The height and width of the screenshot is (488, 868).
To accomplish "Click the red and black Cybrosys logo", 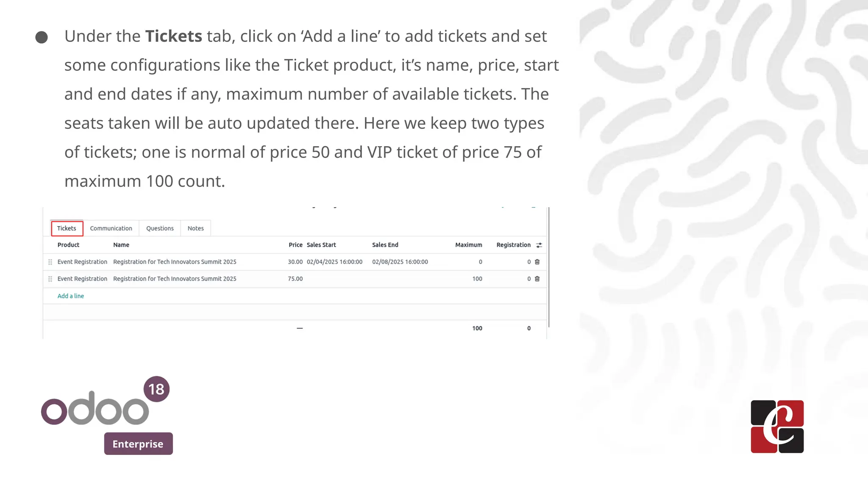I will click(x=777, y=427).
